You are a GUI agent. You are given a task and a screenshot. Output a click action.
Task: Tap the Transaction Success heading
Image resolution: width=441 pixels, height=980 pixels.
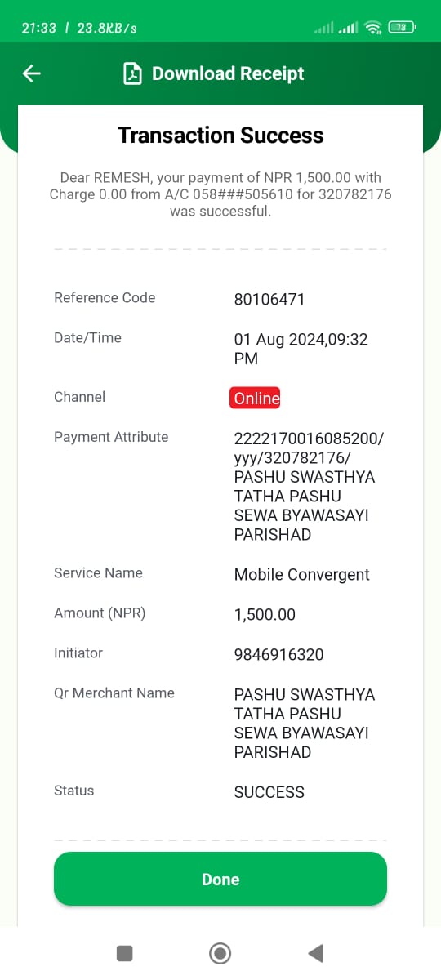coord(220,136)
